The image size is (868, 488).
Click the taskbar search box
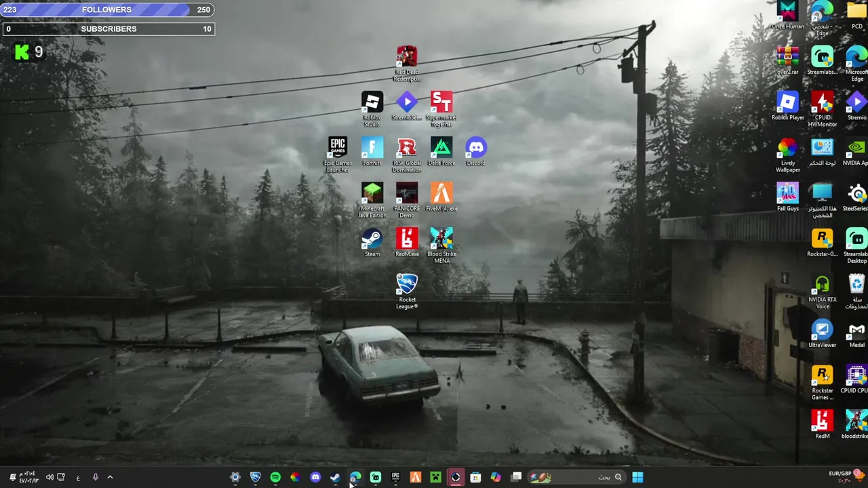(576, 477)
